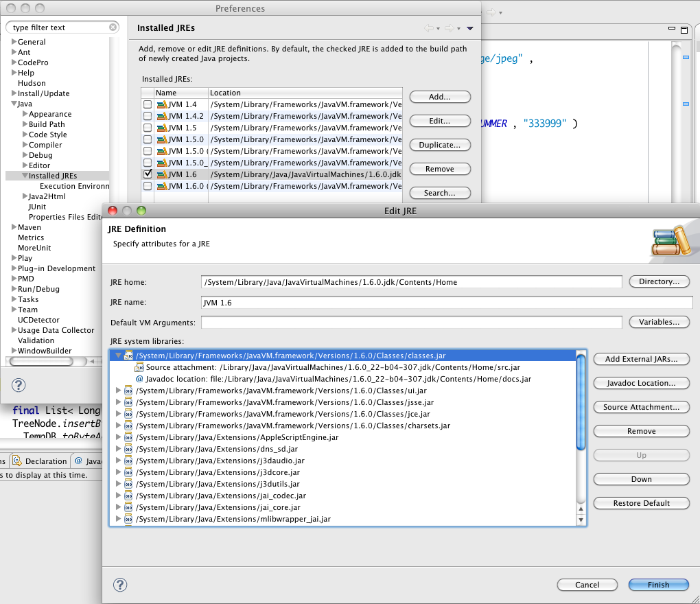Click the Directory... button
The width and height of the screenshot is (700, 604).
point(659,281)
